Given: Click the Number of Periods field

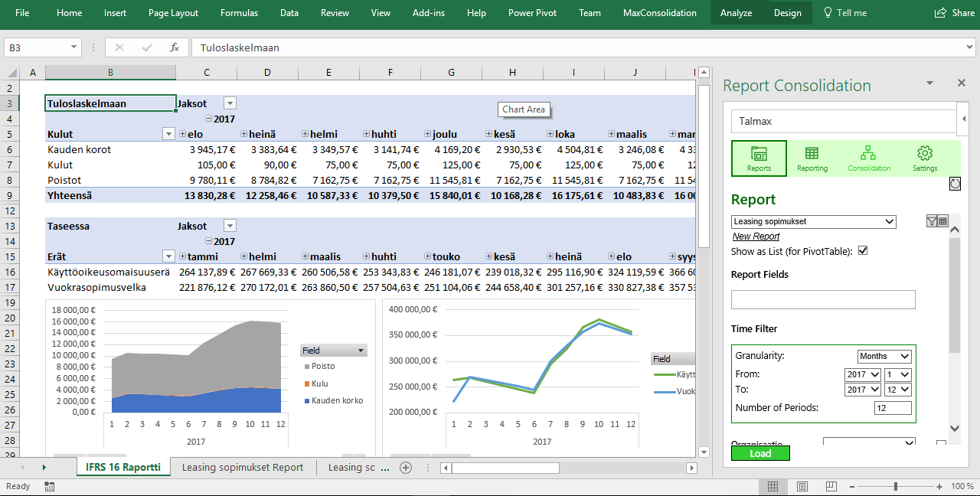Looking at the screenshot, I should pos(893,408).
